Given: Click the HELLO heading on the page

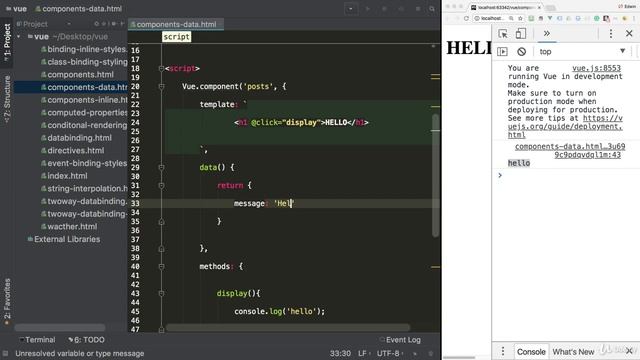Looking at the screenshot, I should 468,48.
